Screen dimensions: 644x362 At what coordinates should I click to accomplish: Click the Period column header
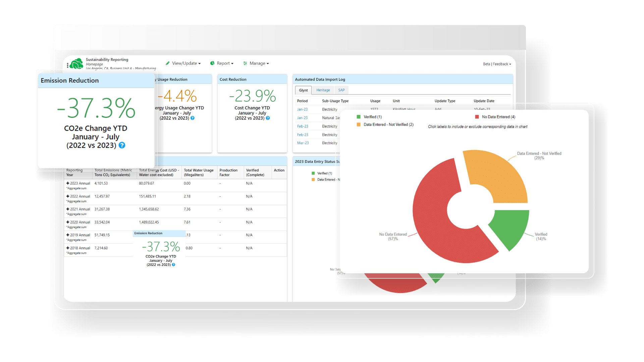pyautogui.click(x=302, y=101)
